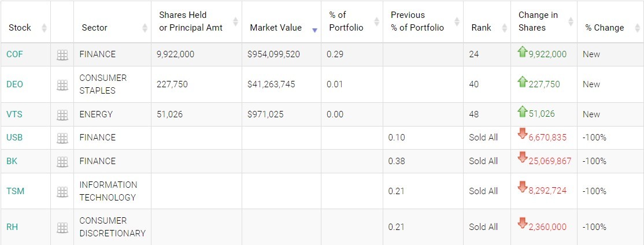Viewport: 644px width, 245px height.
Task: Open the grid icon in the COF row
Action: click(x=62, y=55)
